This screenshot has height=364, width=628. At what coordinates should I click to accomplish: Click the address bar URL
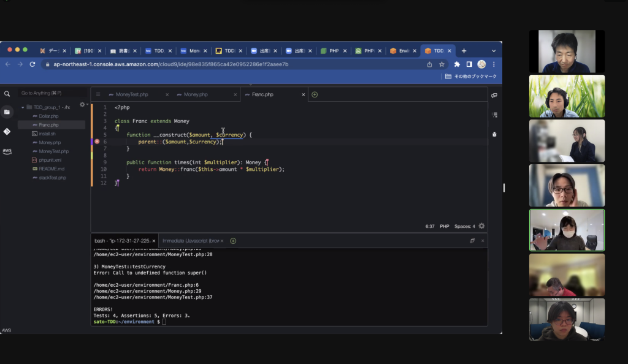(x=171, y=64)
